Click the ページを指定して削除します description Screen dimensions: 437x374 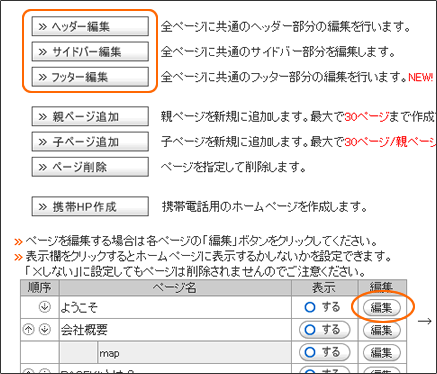pyautogui.click(x=233, y=167)
